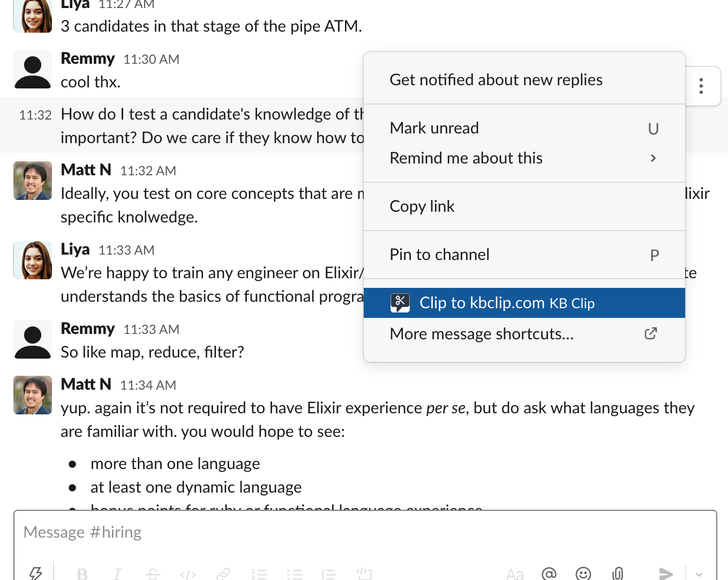Toggle bold formatting in composer
Image resolution: width=728 pixels, height=580 pixels.
tap(82, 574)
